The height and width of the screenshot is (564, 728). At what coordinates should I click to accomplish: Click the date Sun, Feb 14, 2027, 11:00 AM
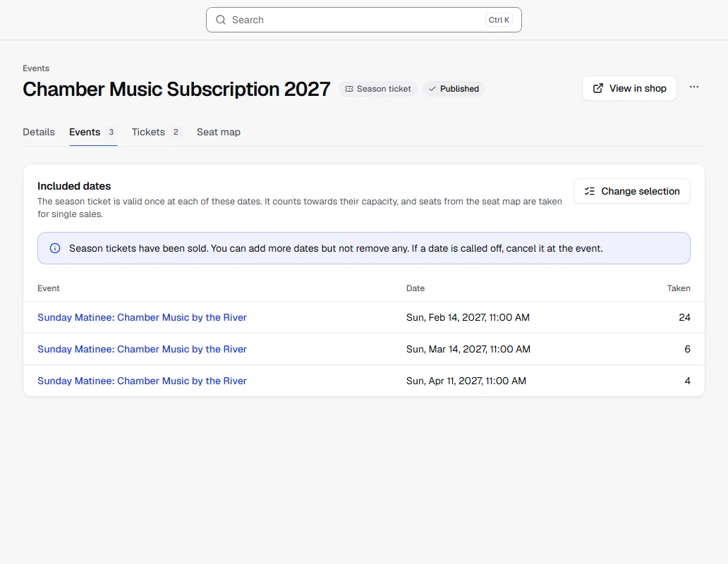468,317
